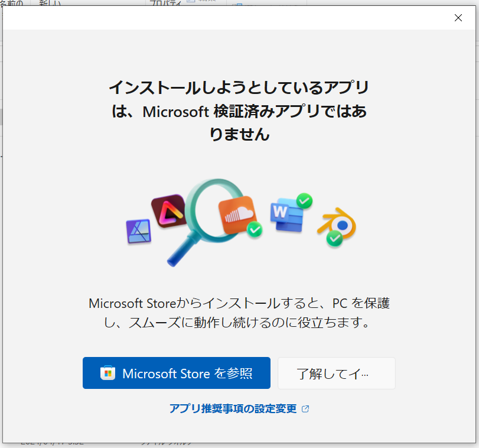Click the external link icon beside 設定変更
479x448 pixels.
[305, 409]
